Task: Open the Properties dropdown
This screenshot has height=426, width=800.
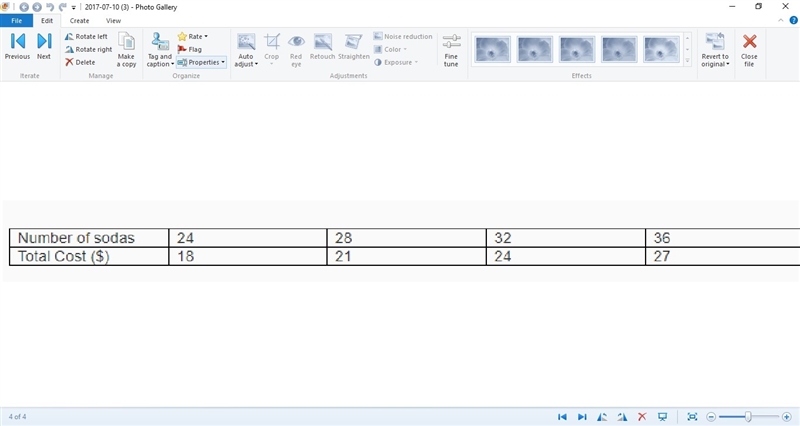Action: [201, 62]
